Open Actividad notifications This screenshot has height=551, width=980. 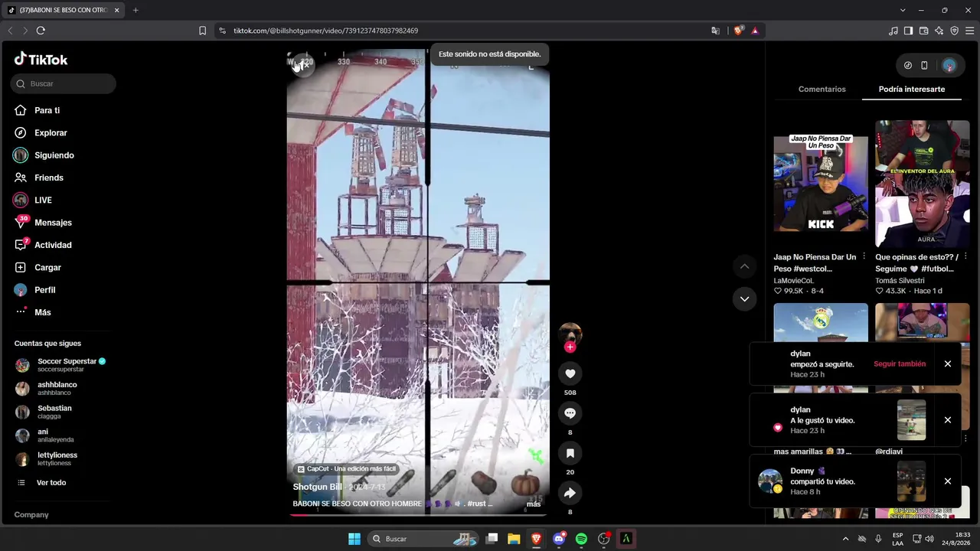pyautogui.click(x=42, y=245)
